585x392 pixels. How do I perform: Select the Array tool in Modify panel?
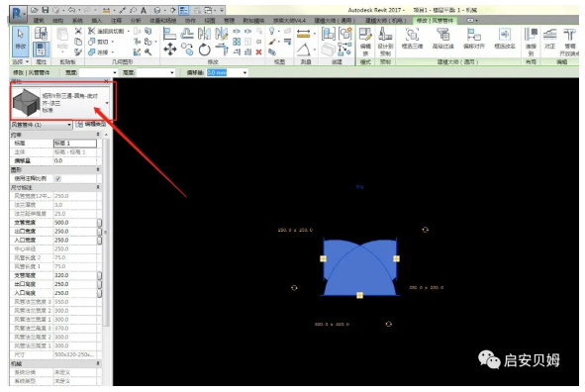pyautogui.click(x=237, y=42)
